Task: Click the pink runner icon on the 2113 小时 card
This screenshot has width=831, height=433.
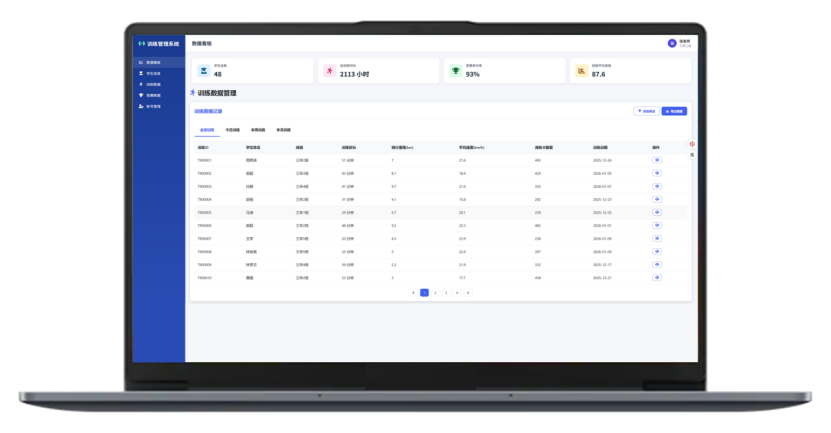Action: pyautogui.click(x=330, y=70)
